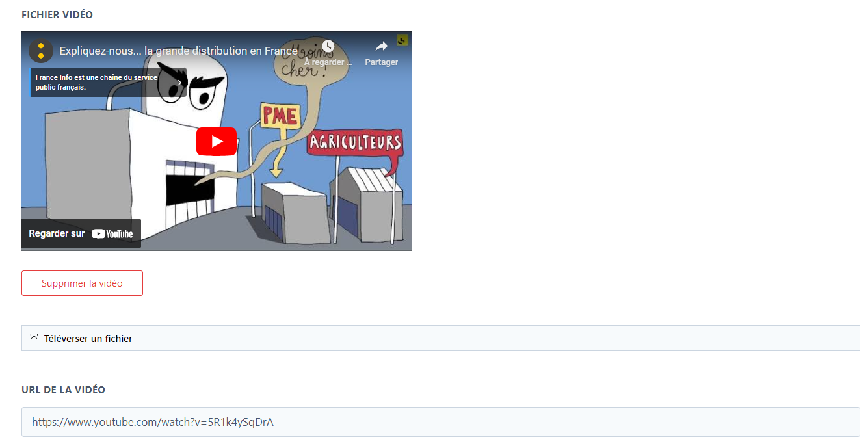The height and width of the screenshot is (448, 868).
Task: Focus the URL de la vidéo input field
Action: 441,422
